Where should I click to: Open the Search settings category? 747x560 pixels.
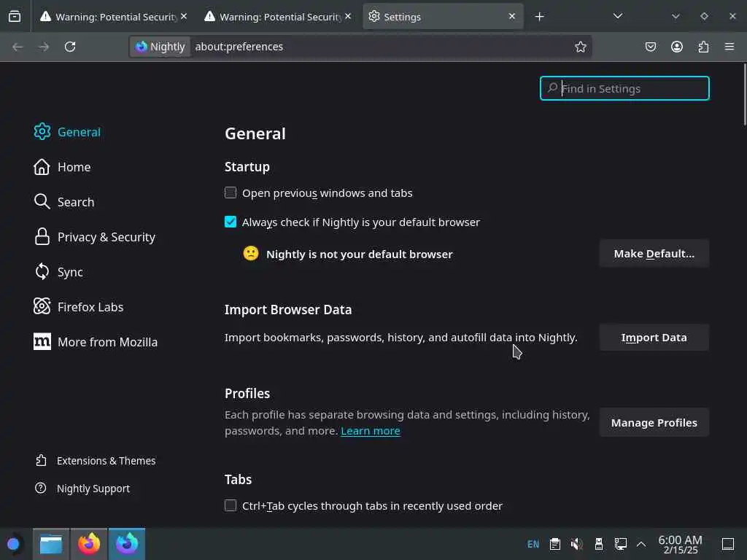point(64,202)
